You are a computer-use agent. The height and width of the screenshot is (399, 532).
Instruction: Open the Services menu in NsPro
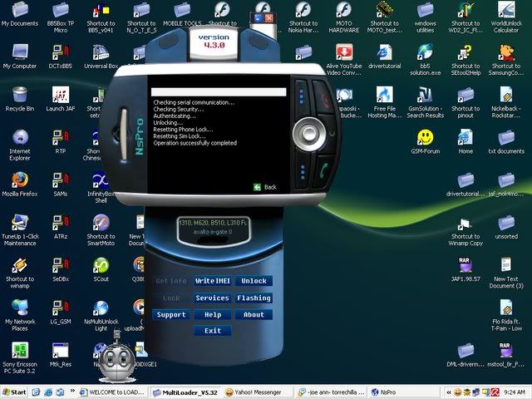213,298
